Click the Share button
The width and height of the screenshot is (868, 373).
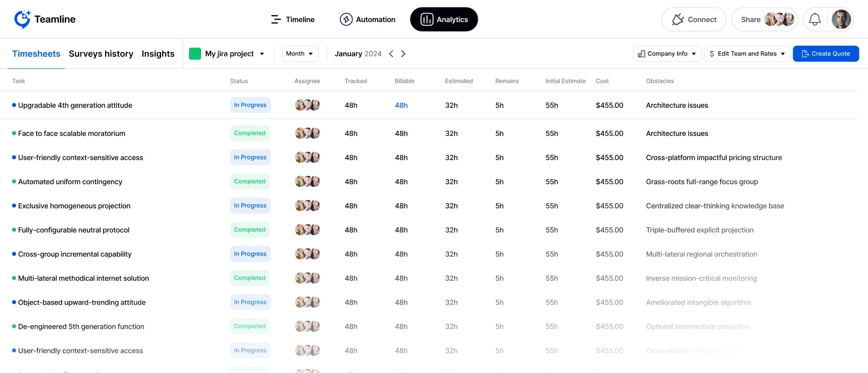pyautogui.click(x=750, y=20)
